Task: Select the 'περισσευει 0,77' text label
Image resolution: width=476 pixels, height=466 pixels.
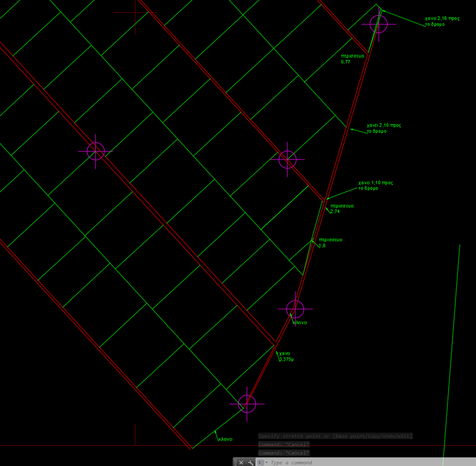Action: [x=353, y=58]
